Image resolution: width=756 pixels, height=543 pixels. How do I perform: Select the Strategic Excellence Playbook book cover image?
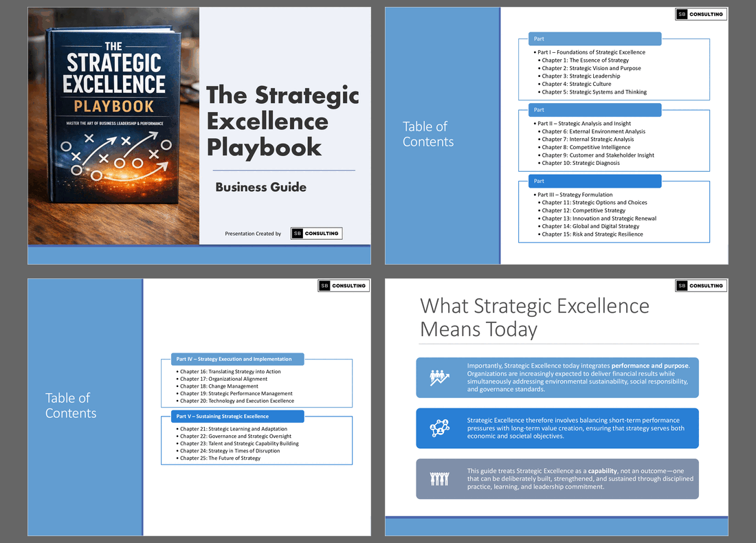click(x=113, y=126)
